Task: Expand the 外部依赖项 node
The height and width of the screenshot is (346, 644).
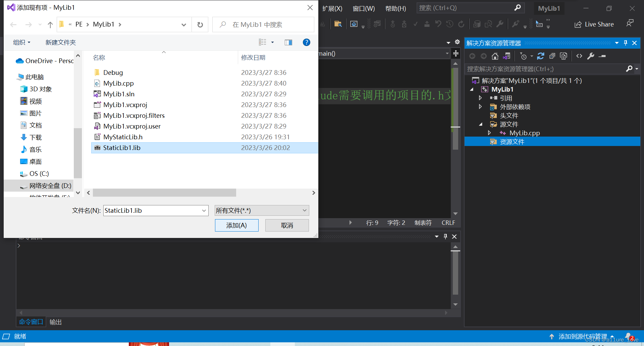Action: click(480, 107)
